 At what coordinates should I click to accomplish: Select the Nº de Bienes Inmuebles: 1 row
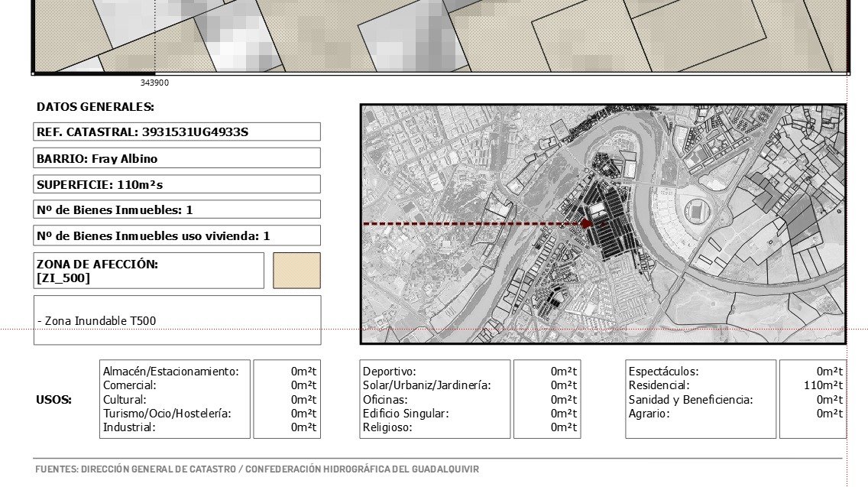click(x=177, y=209)
